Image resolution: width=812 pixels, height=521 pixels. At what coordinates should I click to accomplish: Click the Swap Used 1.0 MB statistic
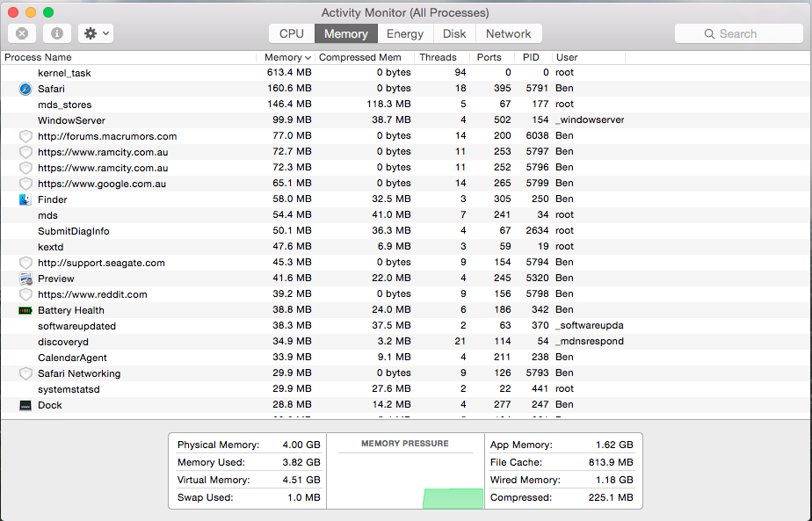[249, 497]
